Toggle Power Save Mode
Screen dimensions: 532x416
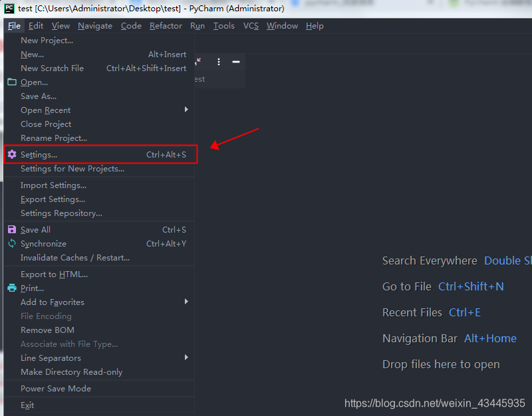[x=99, y=389]
